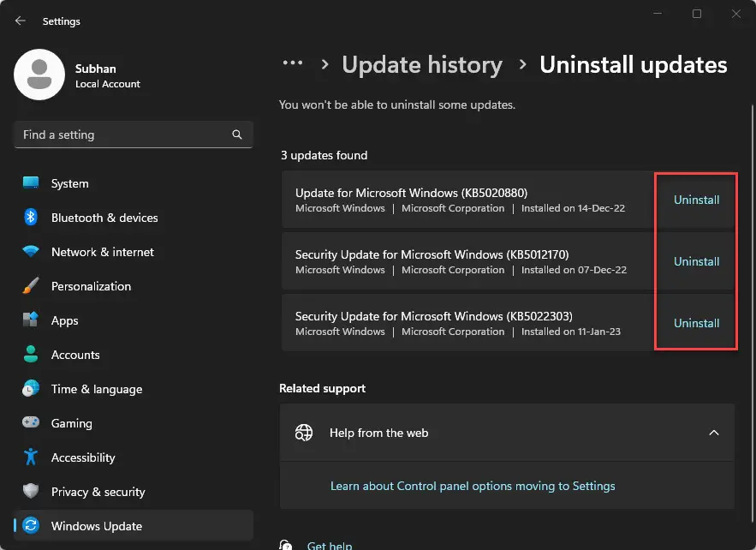
Task: Select the KB5022303 security update title
Action: [434, 316]
